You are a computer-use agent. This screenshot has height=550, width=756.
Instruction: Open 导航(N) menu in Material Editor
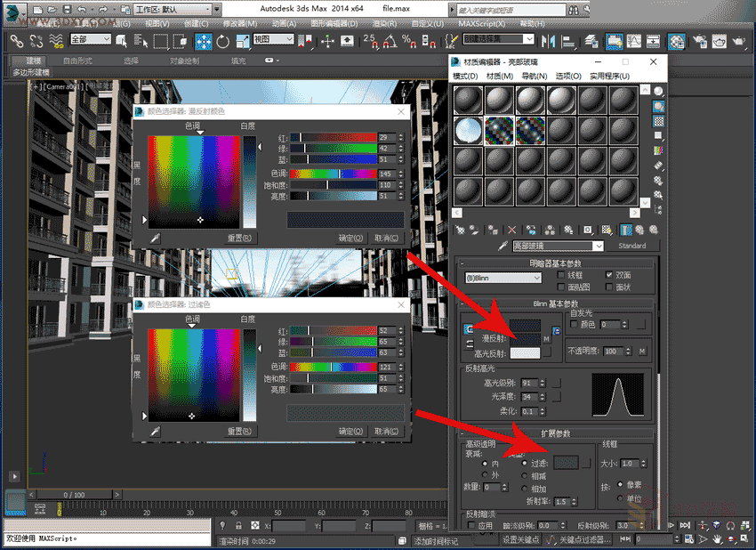(x=535, y=77)
